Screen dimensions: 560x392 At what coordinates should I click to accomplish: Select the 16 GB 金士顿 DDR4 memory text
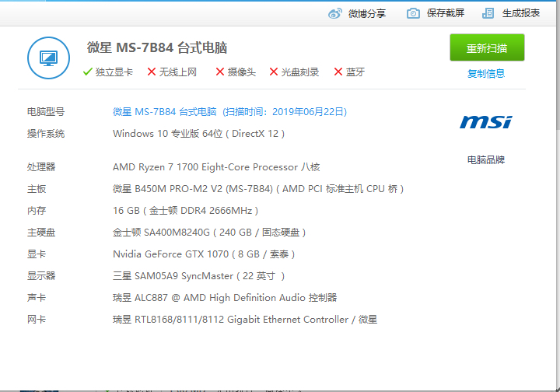[185, 210]
